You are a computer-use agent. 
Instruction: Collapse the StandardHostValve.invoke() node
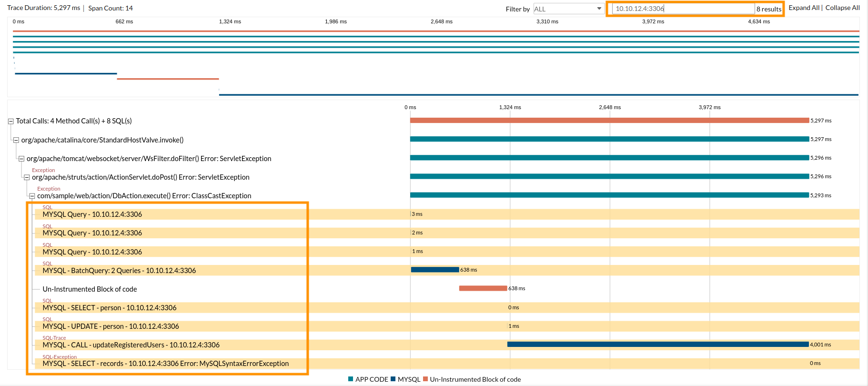point(16,140)
